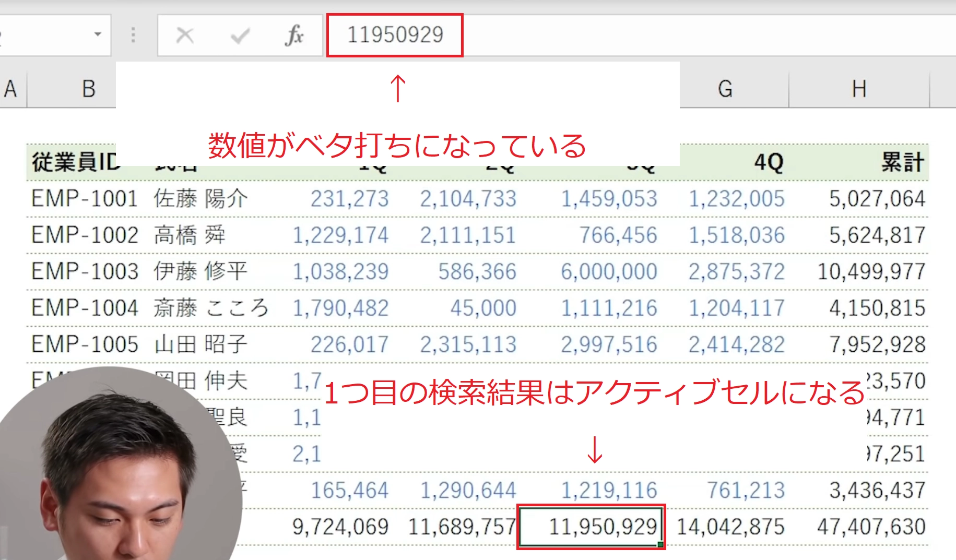
Task: Click cell with value 1,459,053
Action: [609, 199]
